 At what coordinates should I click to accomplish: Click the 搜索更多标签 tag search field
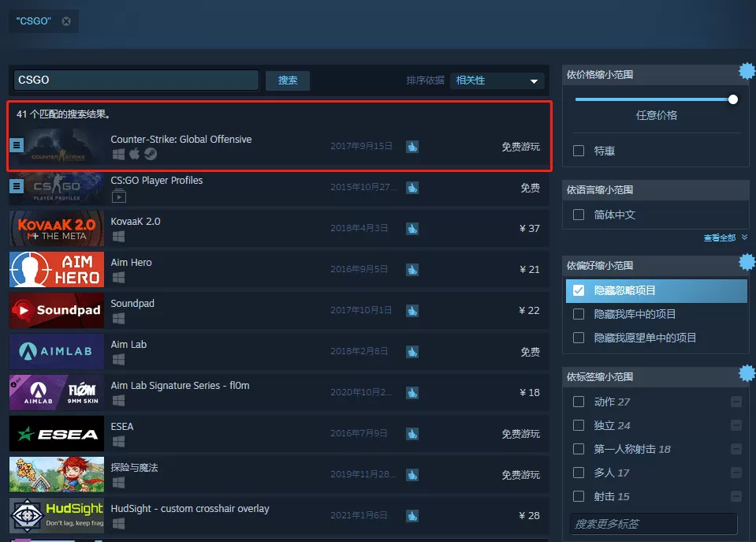pos(654,524)
